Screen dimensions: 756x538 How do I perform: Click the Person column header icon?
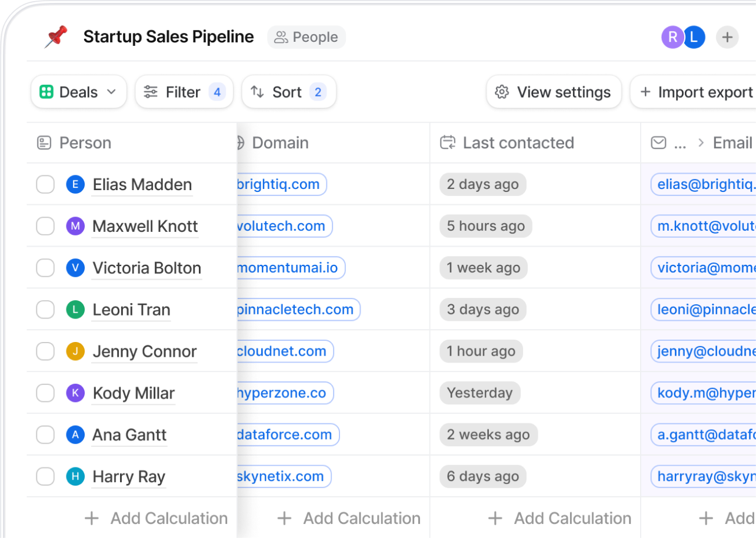pyautogui.click(x=44, y=143)
